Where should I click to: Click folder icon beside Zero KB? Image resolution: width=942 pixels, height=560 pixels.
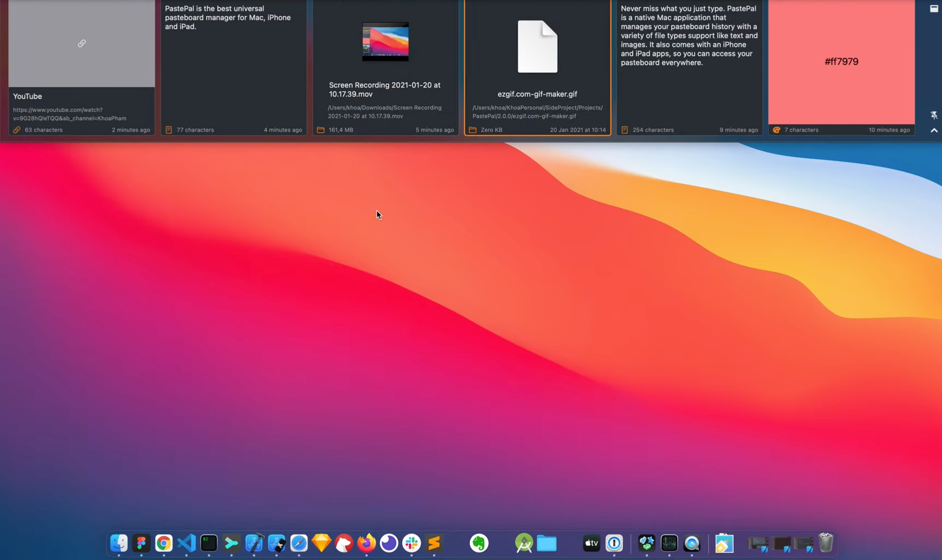(x=472, y=130)
